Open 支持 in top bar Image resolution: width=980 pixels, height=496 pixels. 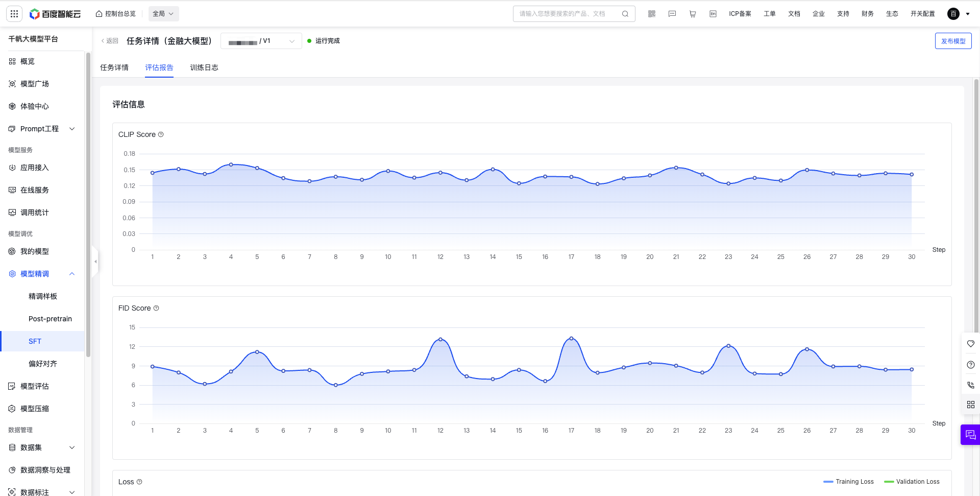[x=843, y=14]
